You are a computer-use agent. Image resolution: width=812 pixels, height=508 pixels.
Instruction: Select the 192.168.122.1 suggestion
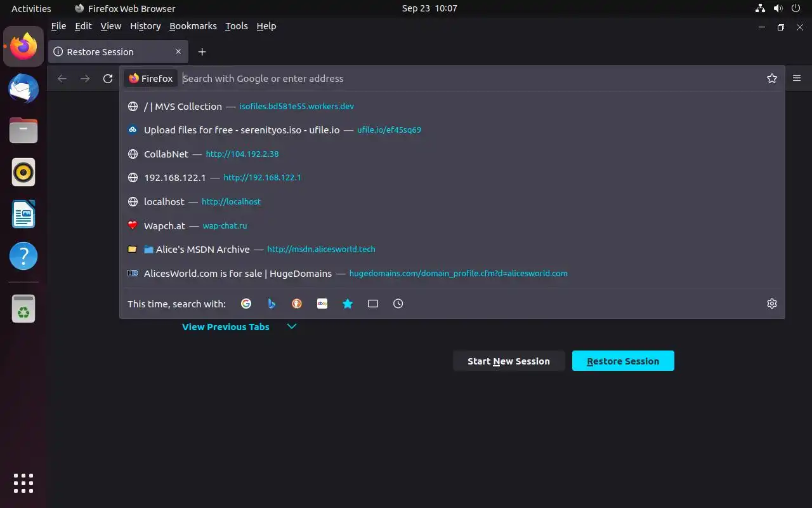point(452,177)
